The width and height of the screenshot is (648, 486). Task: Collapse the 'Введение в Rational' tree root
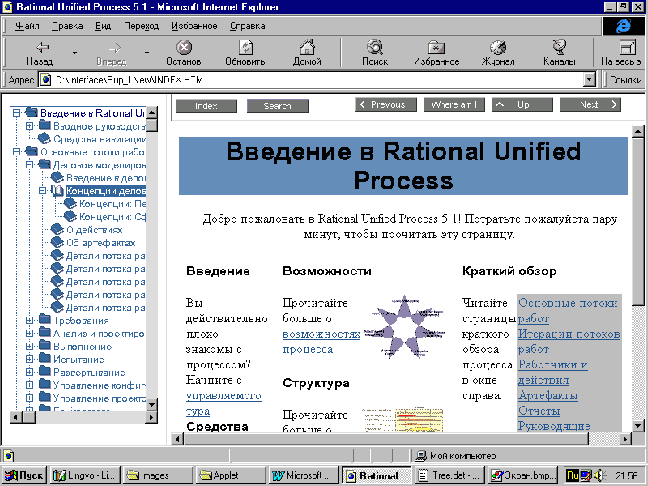(x=16, y=113)
